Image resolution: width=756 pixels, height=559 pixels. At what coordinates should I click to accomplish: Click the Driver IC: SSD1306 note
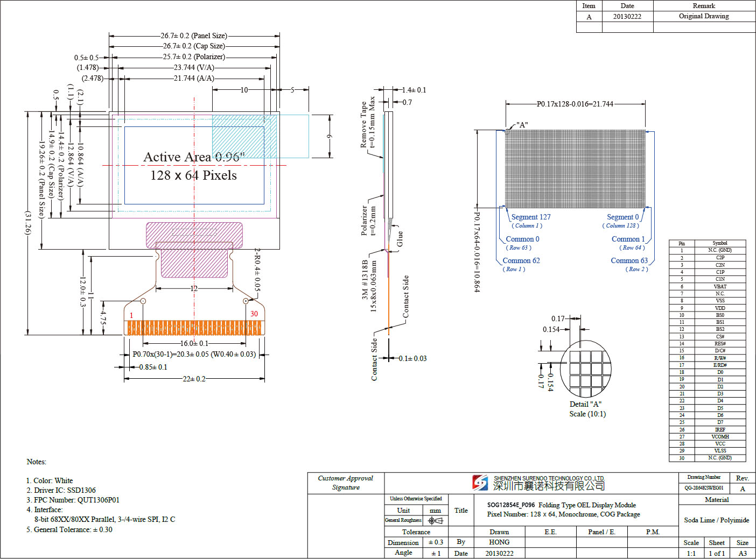click(61, 490)
